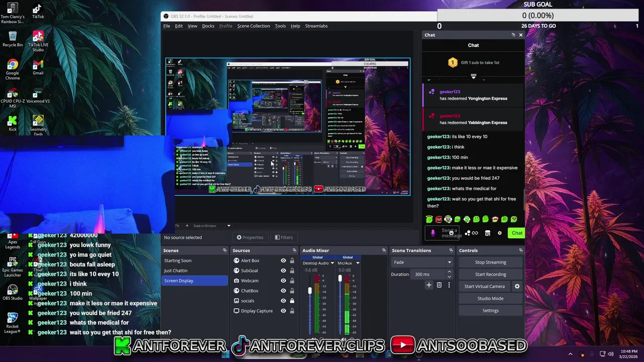Screen dimensions: 644x362
Task: Open the Recycle Bin desktop icon
Action: click(13, 39)
